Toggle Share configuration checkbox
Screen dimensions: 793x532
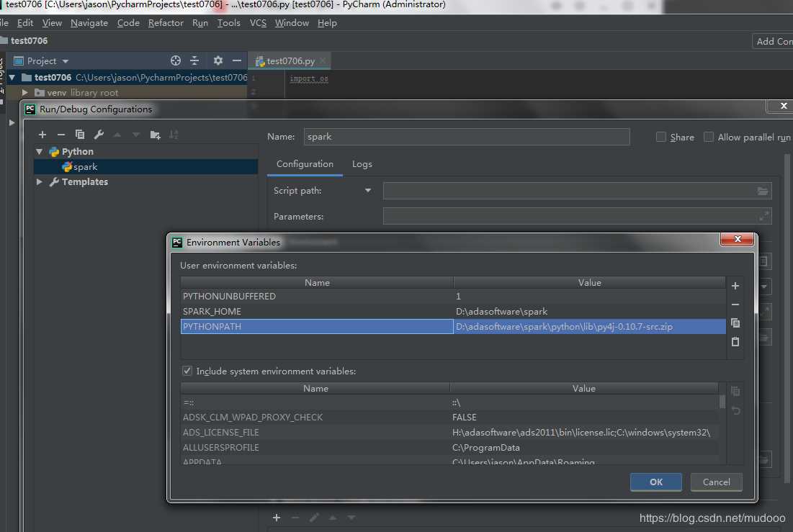(661, 137)
